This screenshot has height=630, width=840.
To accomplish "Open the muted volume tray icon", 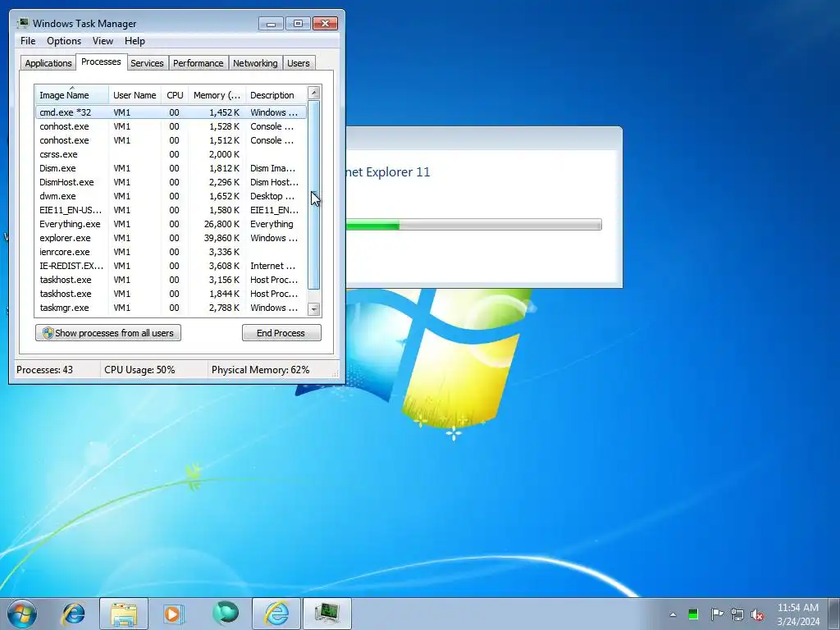I will 757,614.
